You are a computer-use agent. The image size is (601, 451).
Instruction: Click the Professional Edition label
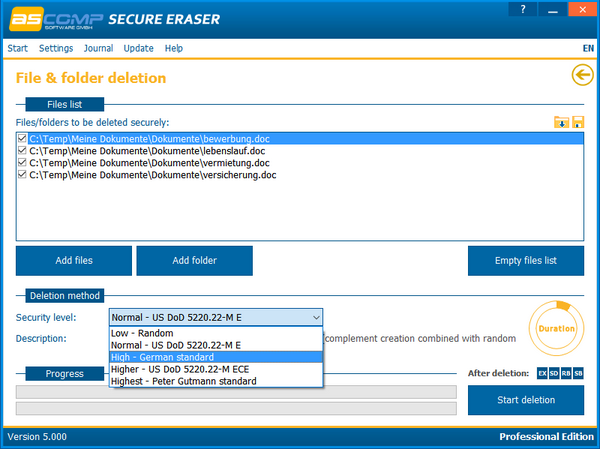coord(547,437)
